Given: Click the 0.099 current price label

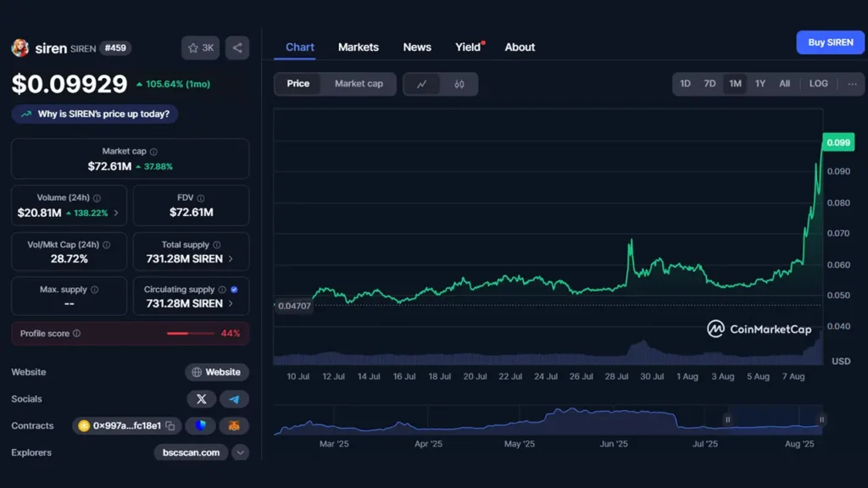Looking at the screenshot, I should point(838,142).
